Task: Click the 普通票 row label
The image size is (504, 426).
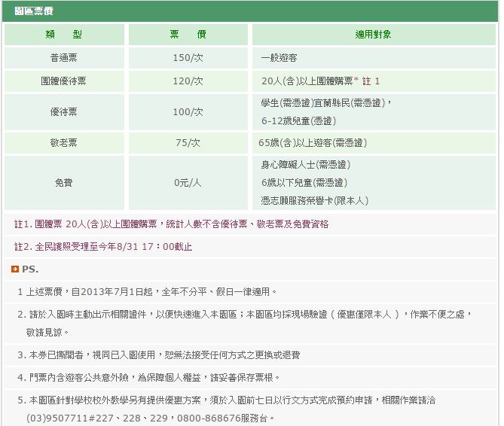Action: [64, 58]
